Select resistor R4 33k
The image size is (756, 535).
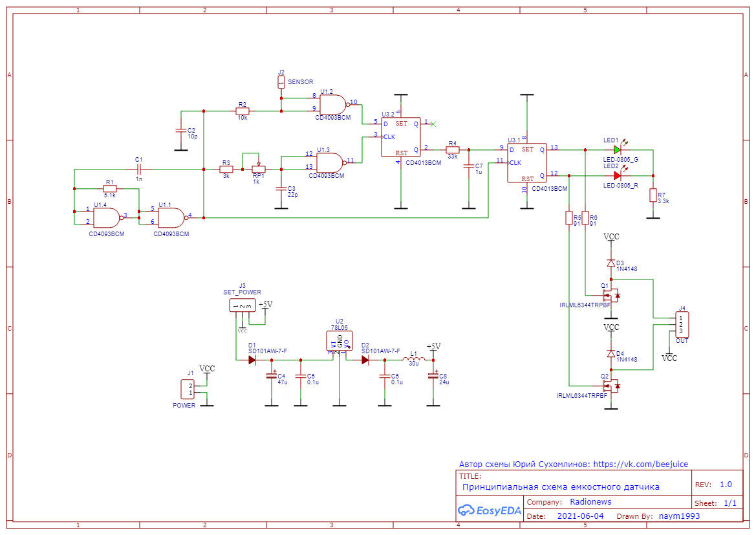pyautogui.click(x=452, y=150)
